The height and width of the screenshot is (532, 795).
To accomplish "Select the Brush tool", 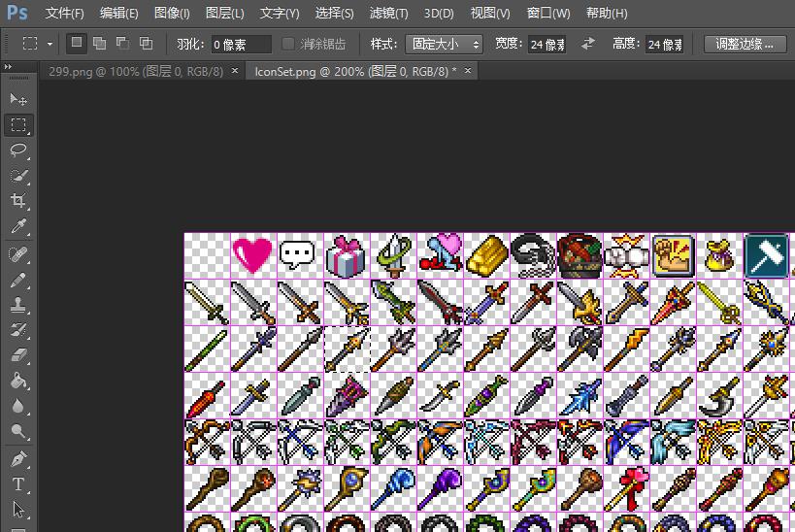I will coord(18,280).
